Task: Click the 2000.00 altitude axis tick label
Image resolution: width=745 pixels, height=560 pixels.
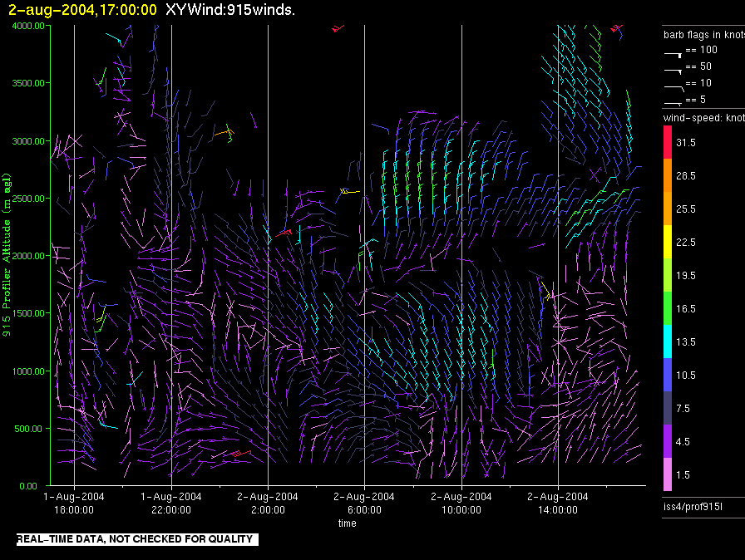Action: click(x=28, y=256)
